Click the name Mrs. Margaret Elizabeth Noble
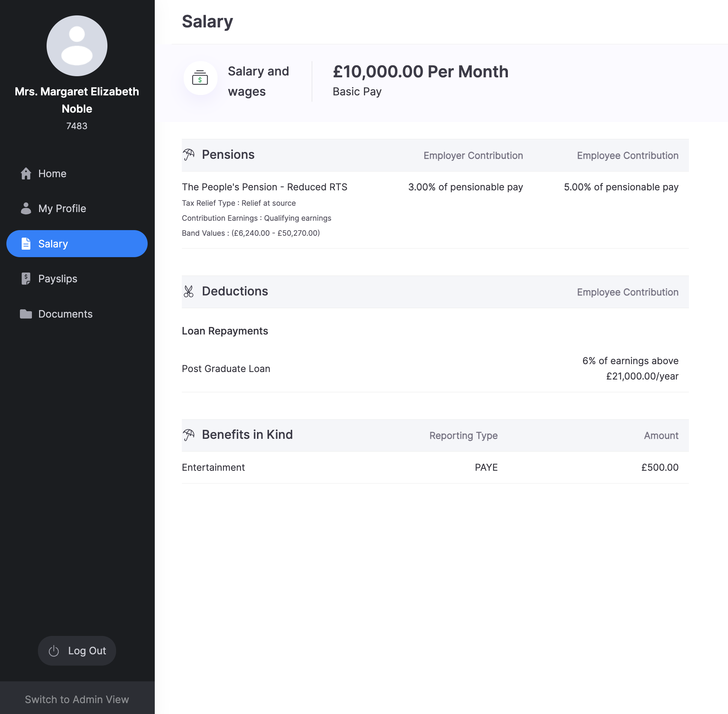Screen dimensions: 728x714 click(x=77, y=100)
